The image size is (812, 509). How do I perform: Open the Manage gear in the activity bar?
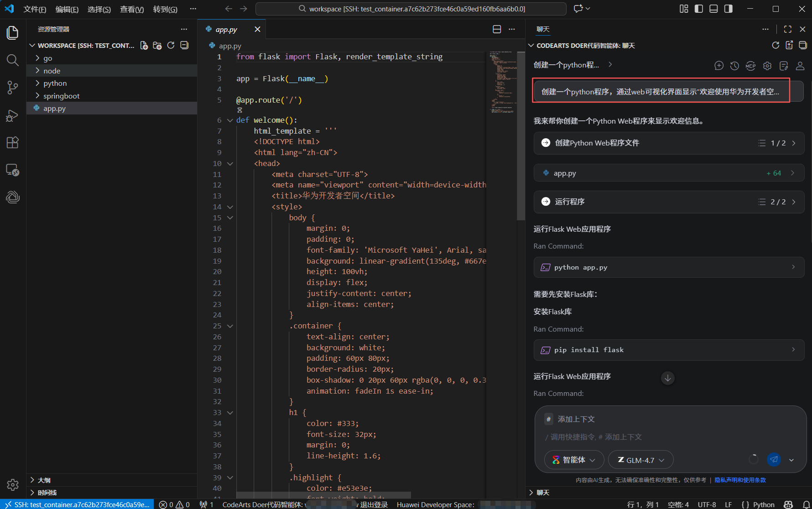click(x=13, y=484)
